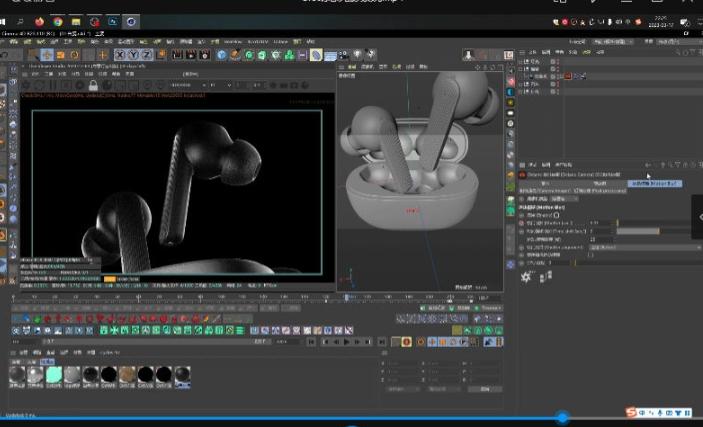This screenshot has width=703, height=427.
Task: Toggle the Z axis lock icon
Action: tap(146, 55)
